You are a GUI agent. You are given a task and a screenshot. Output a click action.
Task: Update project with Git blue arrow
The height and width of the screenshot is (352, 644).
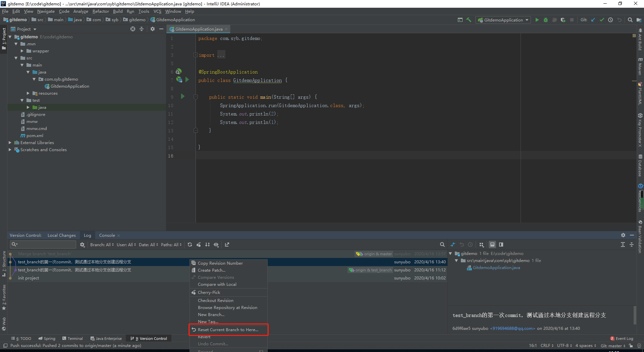593,20
